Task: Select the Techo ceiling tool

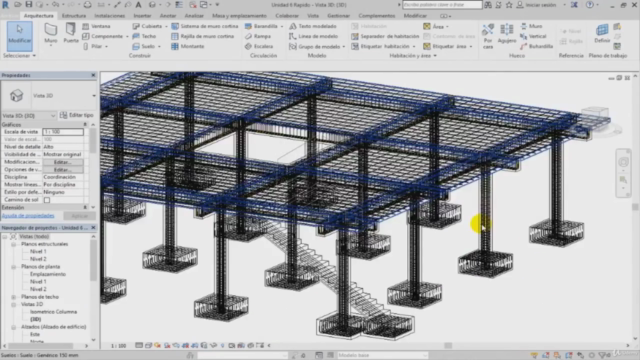Action: click(x=144, y=36)
